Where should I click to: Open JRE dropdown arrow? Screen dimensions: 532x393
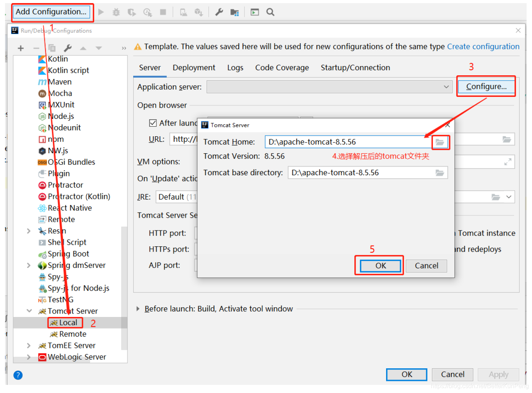tap(509, 197)
